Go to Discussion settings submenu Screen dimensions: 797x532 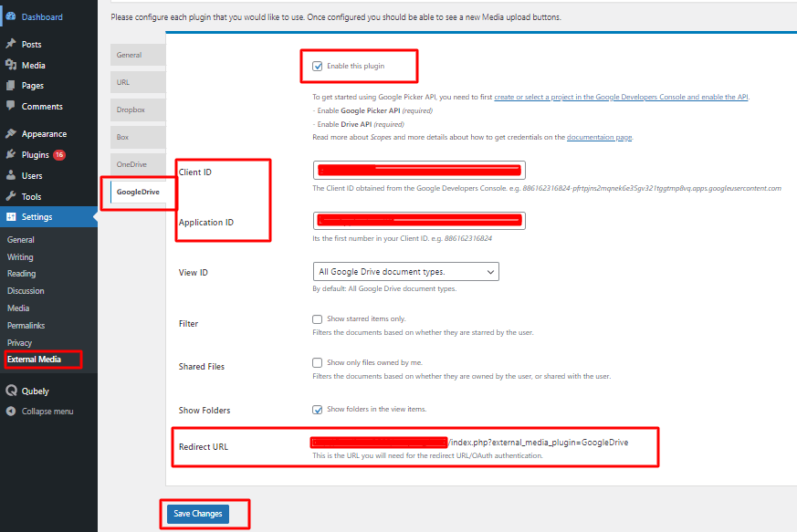(x=26, y=291)
